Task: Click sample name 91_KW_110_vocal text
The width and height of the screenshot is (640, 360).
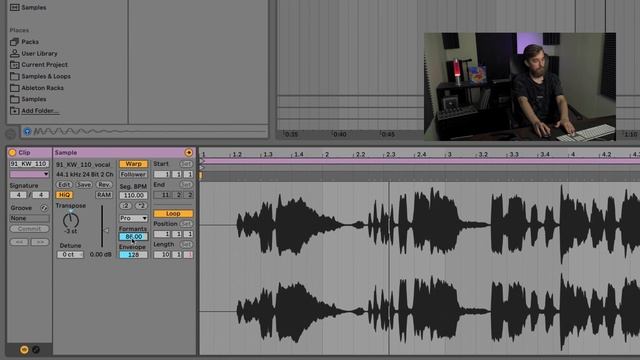Action: pos(83,164)
